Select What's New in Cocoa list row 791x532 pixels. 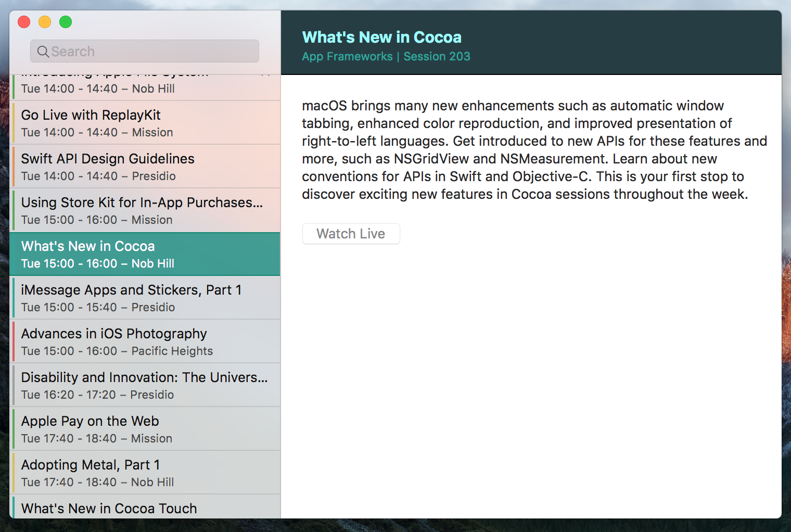[x=145, y=254]
